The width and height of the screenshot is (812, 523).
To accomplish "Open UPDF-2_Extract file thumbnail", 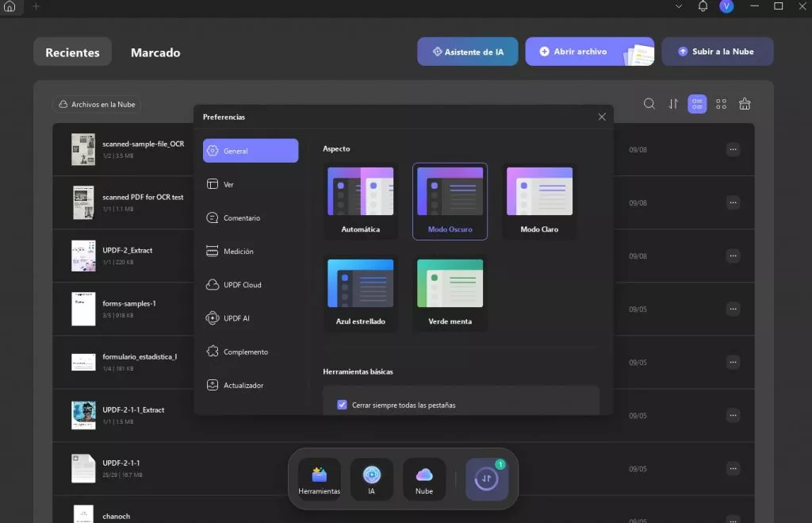I will 83,256.
